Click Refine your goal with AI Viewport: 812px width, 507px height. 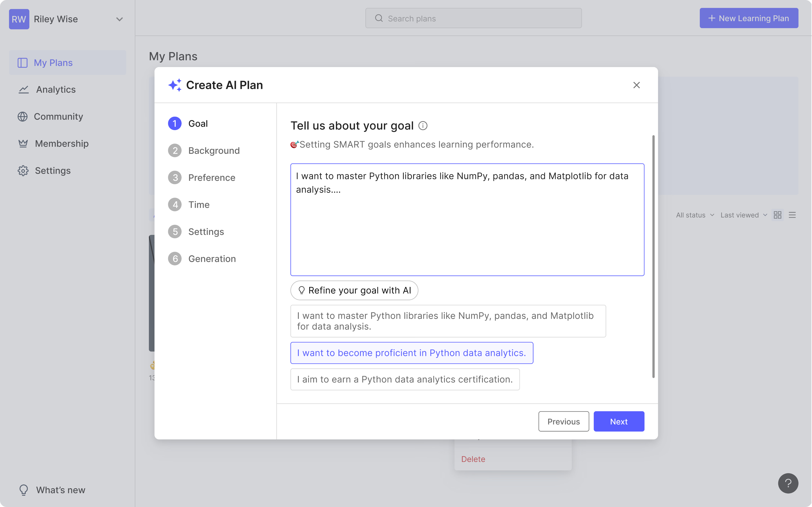354,290
